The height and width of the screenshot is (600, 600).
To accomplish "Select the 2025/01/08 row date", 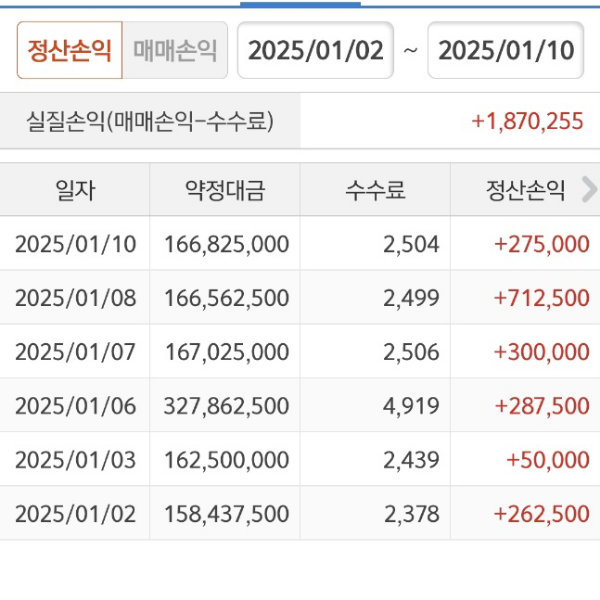I will tap(75, 298).
